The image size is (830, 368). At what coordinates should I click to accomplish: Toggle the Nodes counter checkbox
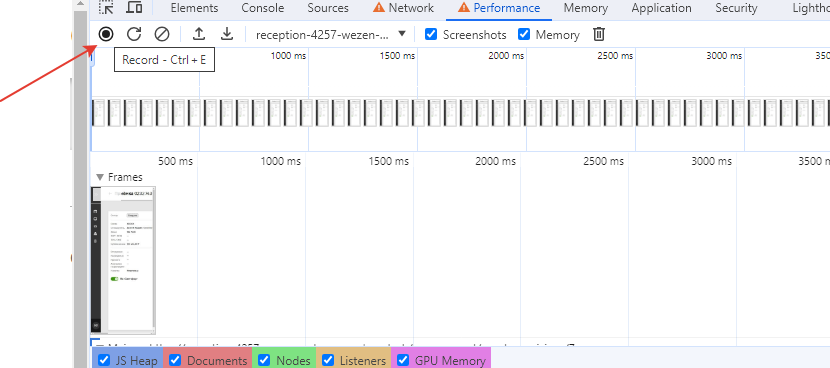[x=264, y=360]
